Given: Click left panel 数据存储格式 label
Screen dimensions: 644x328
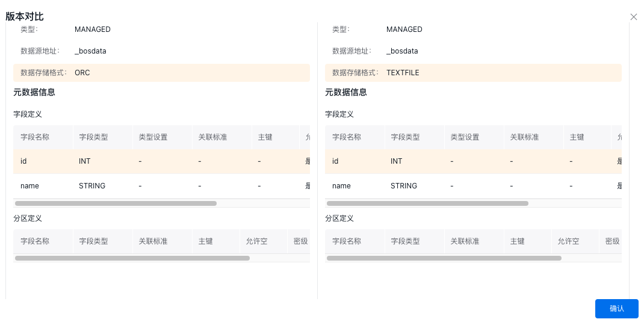Looking at the screenshot, I should pyautogui.click(x=43, y=73).
